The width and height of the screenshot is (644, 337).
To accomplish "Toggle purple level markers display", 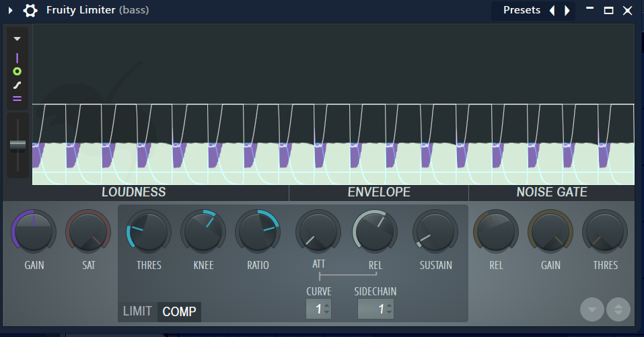I will (x=17, y=98).
